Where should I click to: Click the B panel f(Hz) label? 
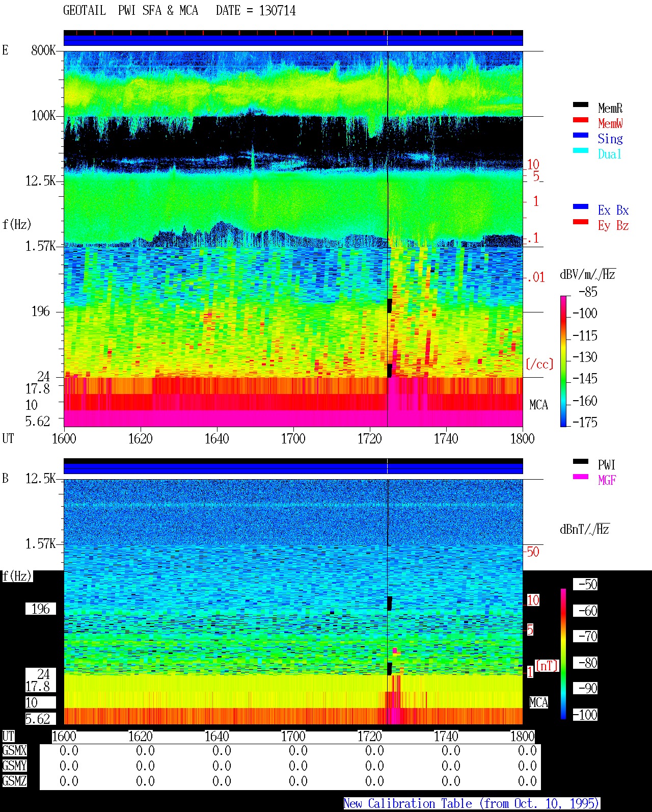pyautogui.click(x=17, y=577)
